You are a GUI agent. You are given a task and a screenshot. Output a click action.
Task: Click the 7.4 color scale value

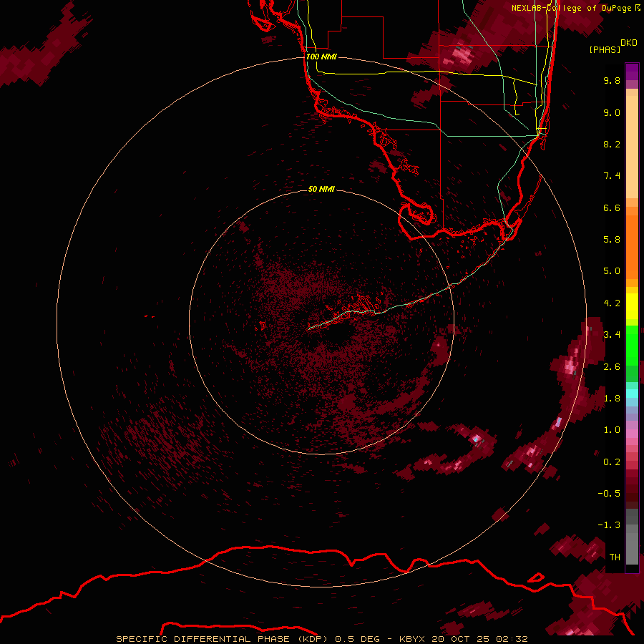(612, 176)
